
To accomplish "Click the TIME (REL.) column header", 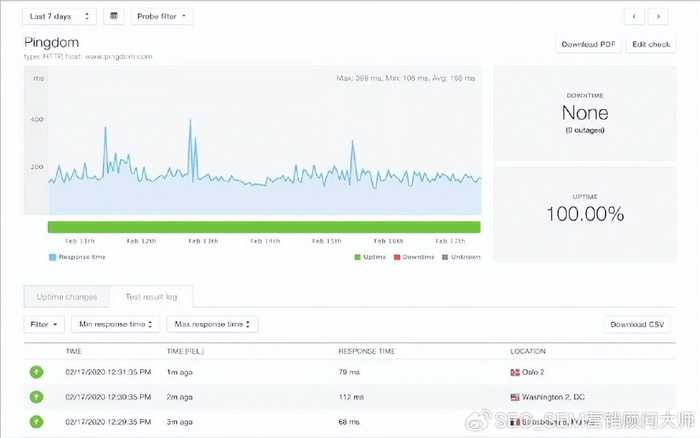I will [x=185, y=351].
